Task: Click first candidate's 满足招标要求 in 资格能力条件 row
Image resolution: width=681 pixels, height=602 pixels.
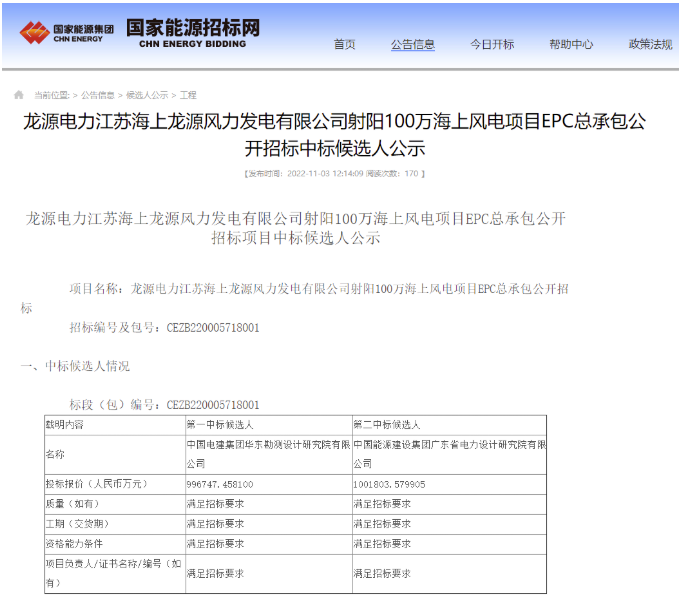Action: coord(215,544)
